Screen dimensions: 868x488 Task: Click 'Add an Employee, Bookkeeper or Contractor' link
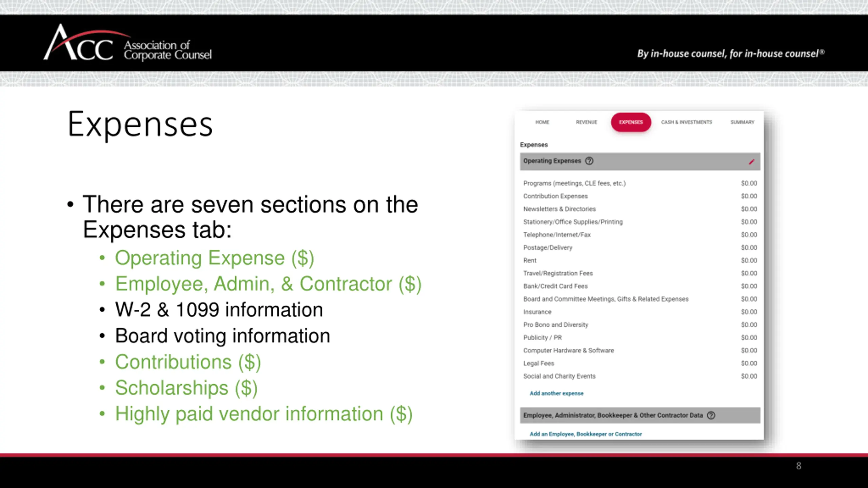[x=586, y=434]
